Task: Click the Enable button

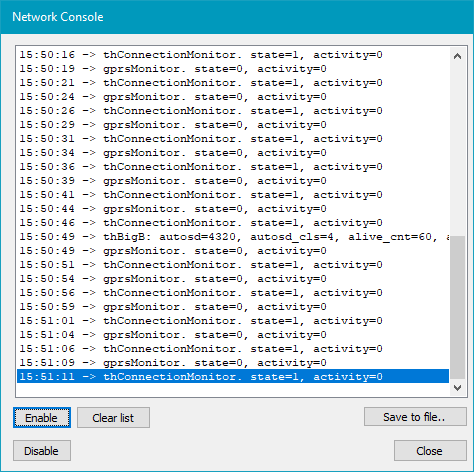Action: point(42,417)
